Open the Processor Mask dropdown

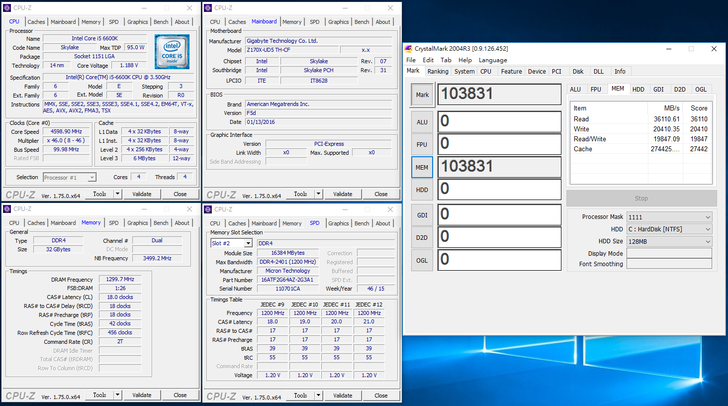(x=667, y=217)
